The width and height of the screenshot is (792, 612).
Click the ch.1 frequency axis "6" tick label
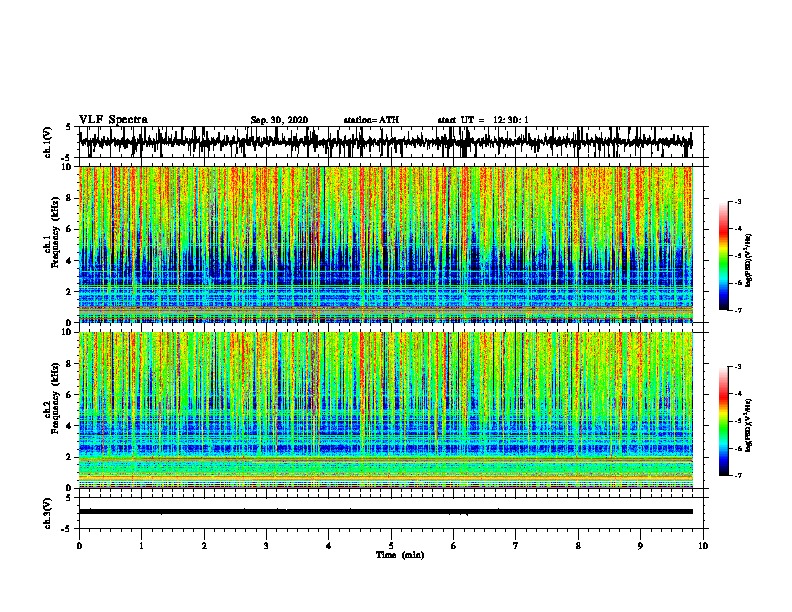point(70,229)
